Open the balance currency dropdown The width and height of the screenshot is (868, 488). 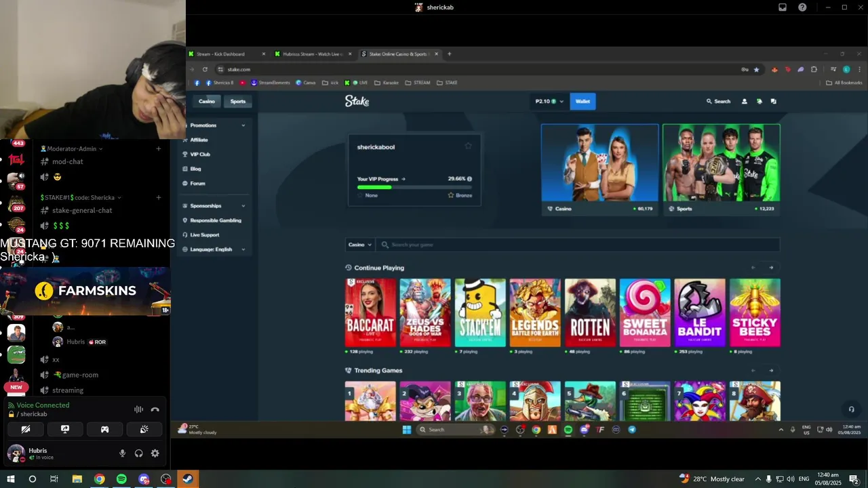click(x=549, y=101)
